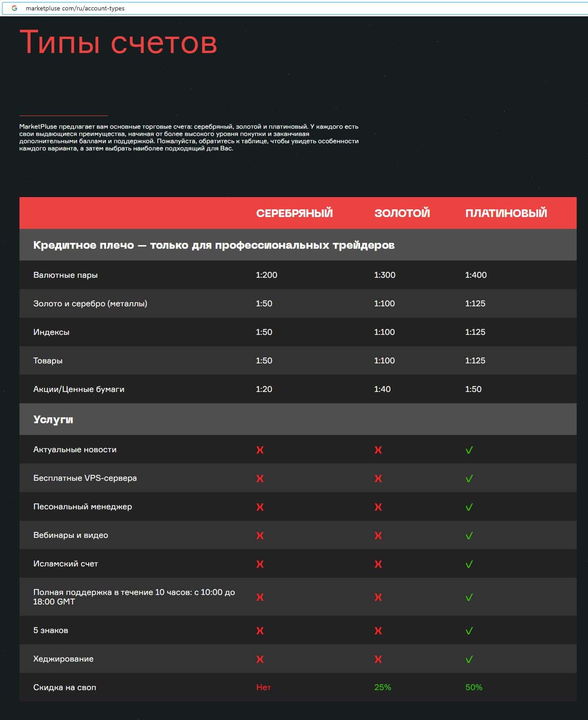
Task: Click the marketpluse.com address bar URL
Action: point(75,8)
